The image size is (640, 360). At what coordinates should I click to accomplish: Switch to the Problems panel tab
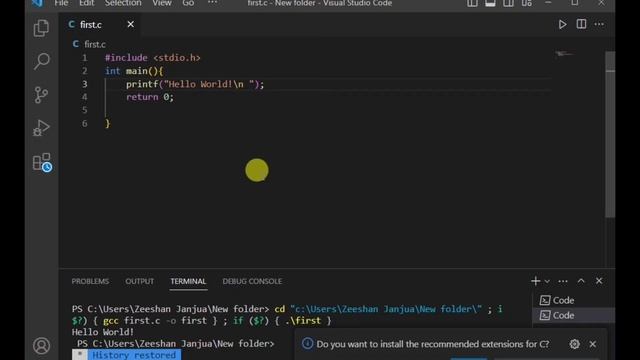coord(90,281)
